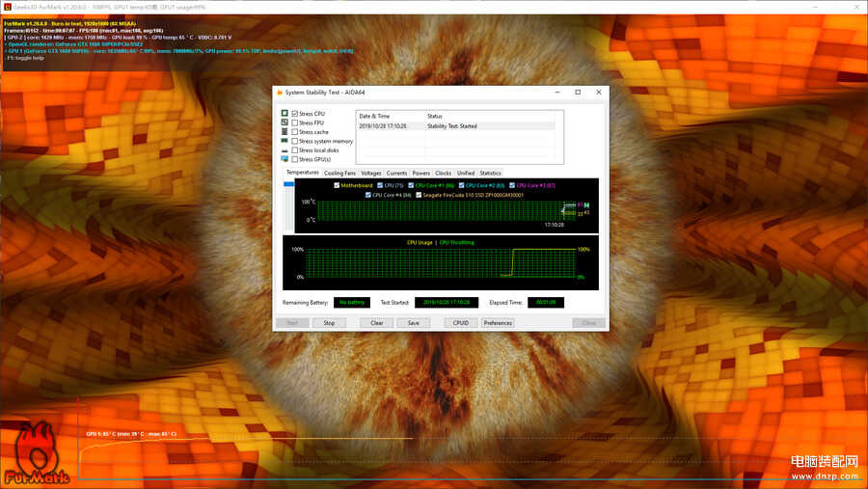Enable the Stress local disks checkbox

pyautogui.click(x=294, y=150)
